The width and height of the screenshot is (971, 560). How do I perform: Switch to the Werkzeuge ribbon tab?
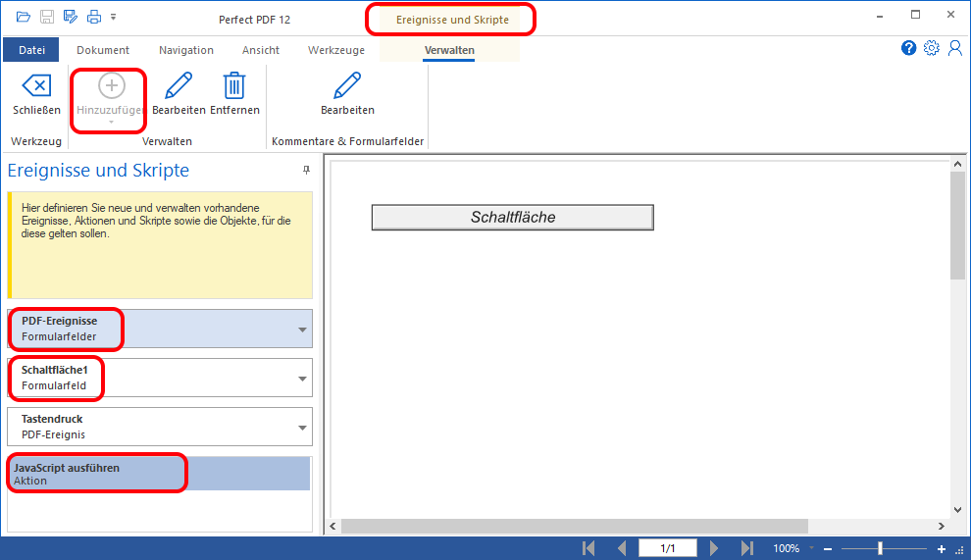(335, 50)
